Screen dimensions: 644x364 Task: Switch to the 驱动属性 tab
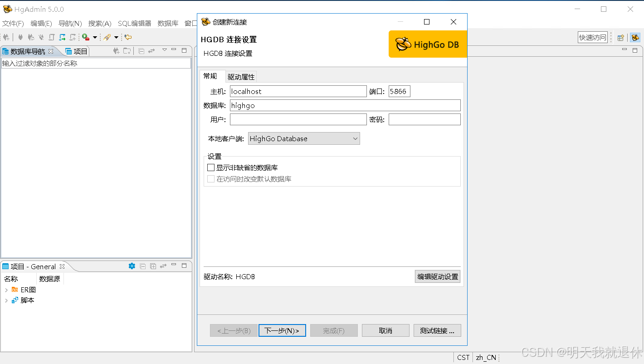241,77
